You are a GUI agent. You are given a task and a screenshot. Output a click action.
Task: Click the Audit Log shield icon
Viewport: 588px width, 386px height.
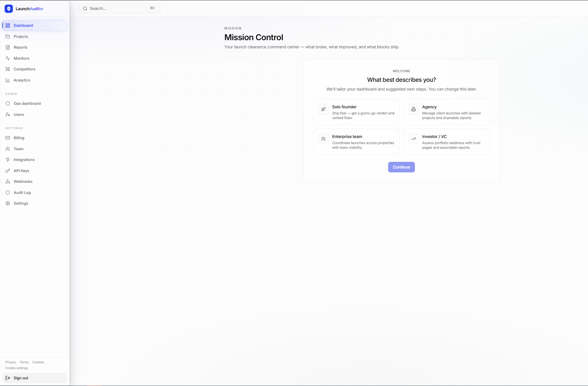[x=8, y=193]
